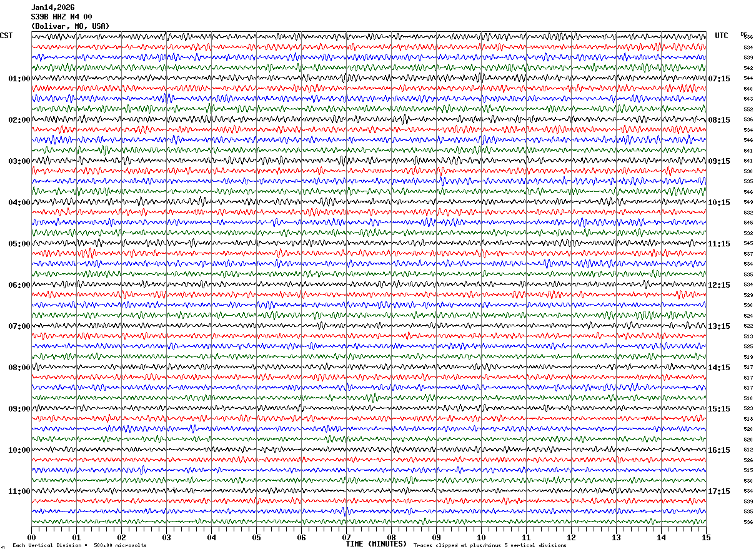Select the 07:00 CST time label
This screenshot has height=554, width=756.
(x=19, y=326)
